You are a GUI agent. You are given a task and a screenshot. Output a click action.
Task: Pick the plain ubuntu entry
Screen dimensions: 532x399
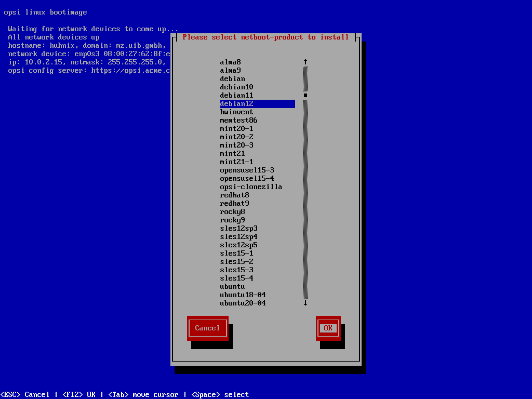click(x=258, y=286)
